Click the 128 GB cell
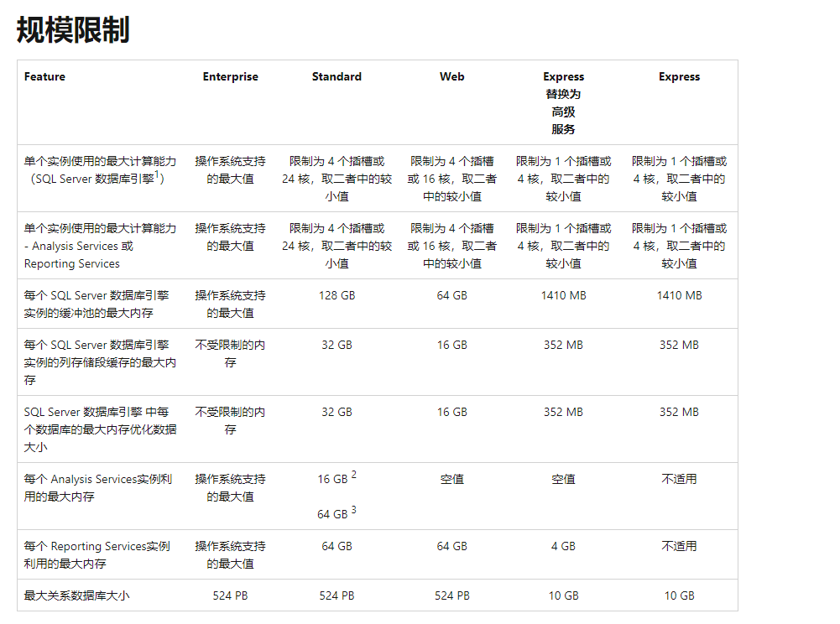Screen dimensions: 840x624 tap(337, 296)
